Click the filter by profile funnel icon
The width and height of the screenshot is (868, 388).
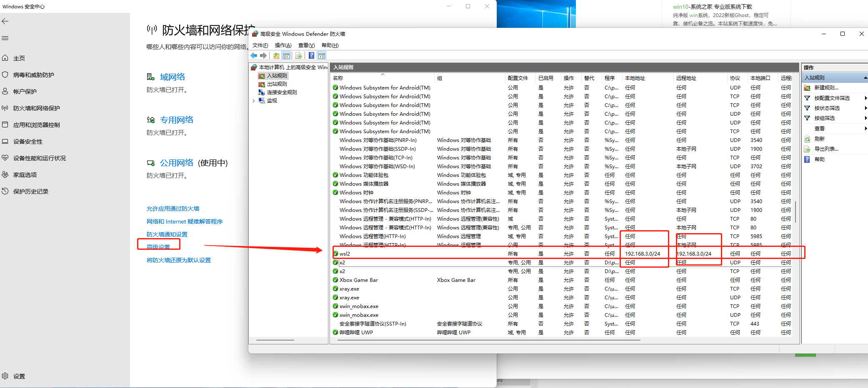coord(807,98)
